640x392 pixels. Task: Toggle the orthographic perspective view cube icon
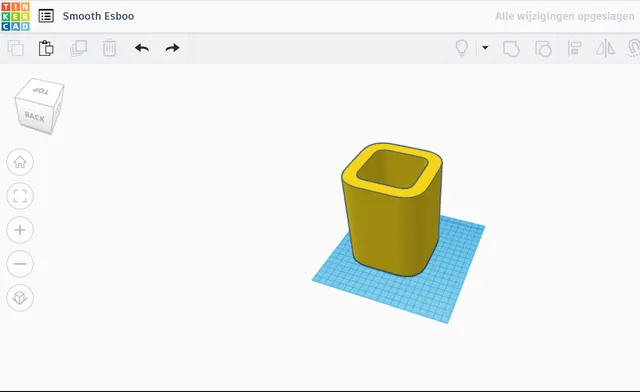click(20, 298)
